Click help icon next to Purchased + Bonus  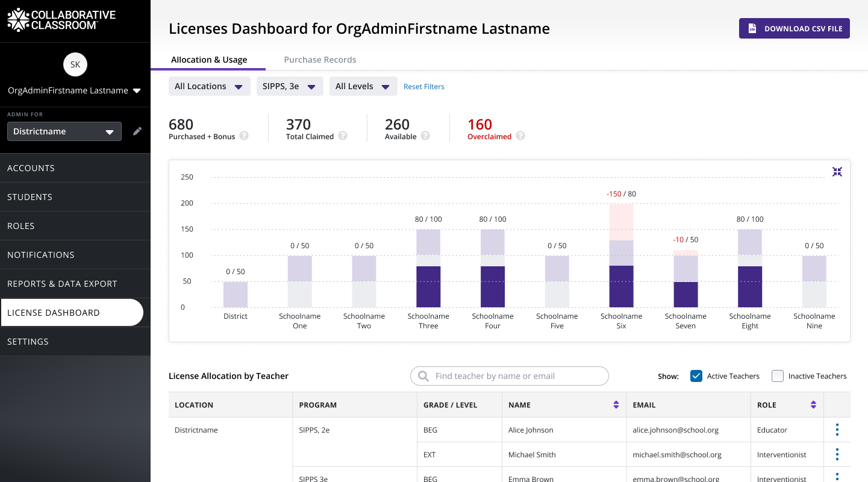pyautogui.click(x=244, y=136)
